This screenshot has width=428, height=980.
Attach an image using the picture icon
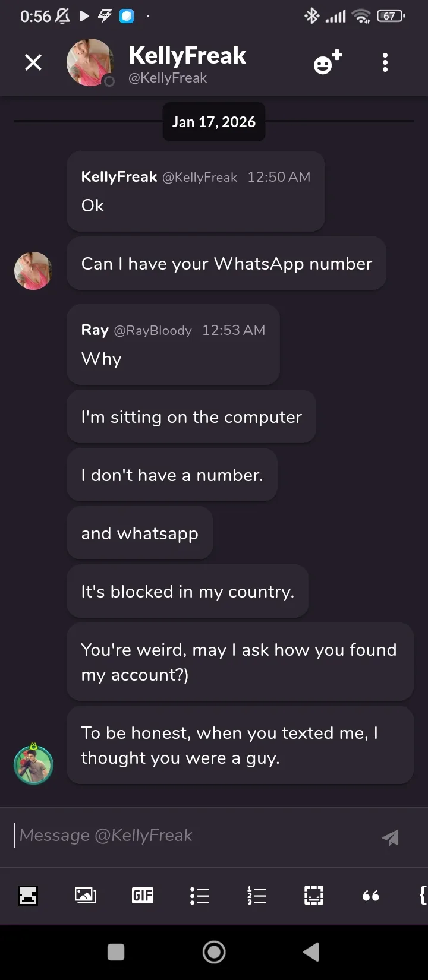coord(85,895)
